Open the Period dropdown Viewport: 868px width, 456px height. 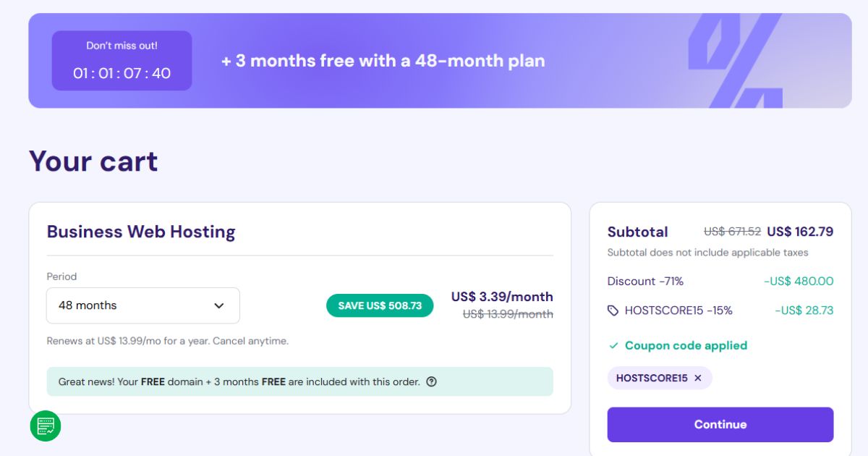142,305
